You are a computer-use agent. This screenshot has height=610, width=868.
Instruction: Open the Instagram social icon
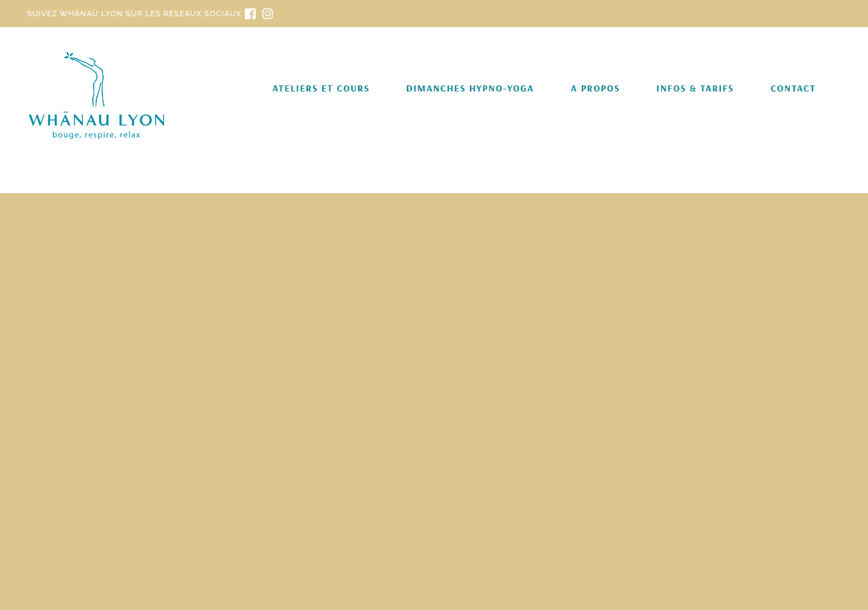[268, 14]
